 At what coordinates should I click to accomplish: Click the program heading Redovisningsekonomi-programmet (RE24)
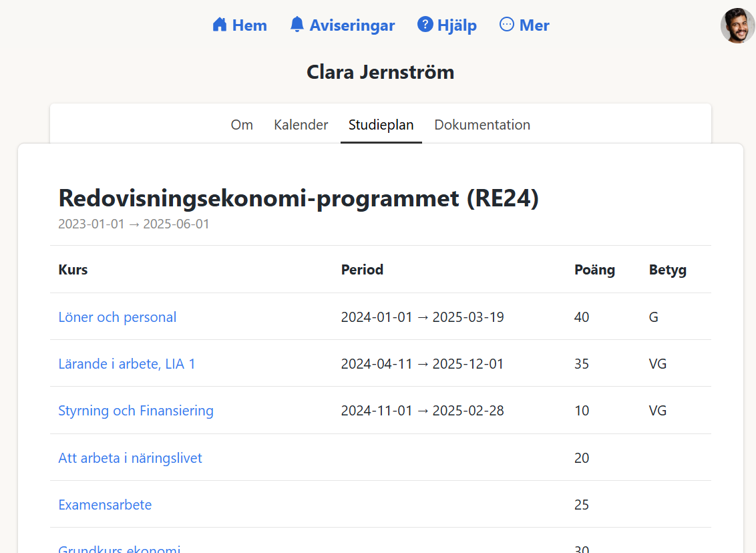coord(300,198)
